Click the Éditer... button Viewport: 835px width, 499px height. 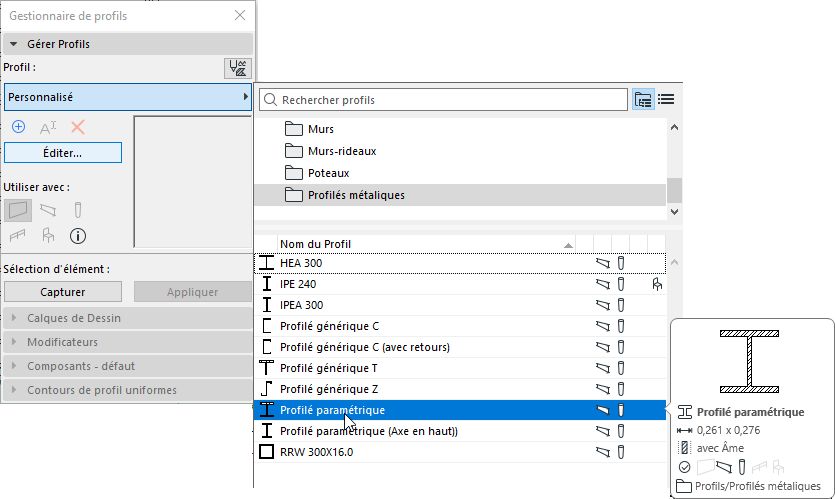coord(63,153)
